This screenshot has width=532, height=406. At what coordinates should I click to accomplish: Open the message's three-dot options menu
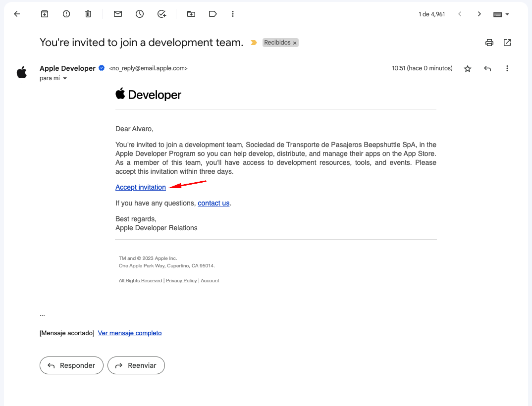pos(507,68)
